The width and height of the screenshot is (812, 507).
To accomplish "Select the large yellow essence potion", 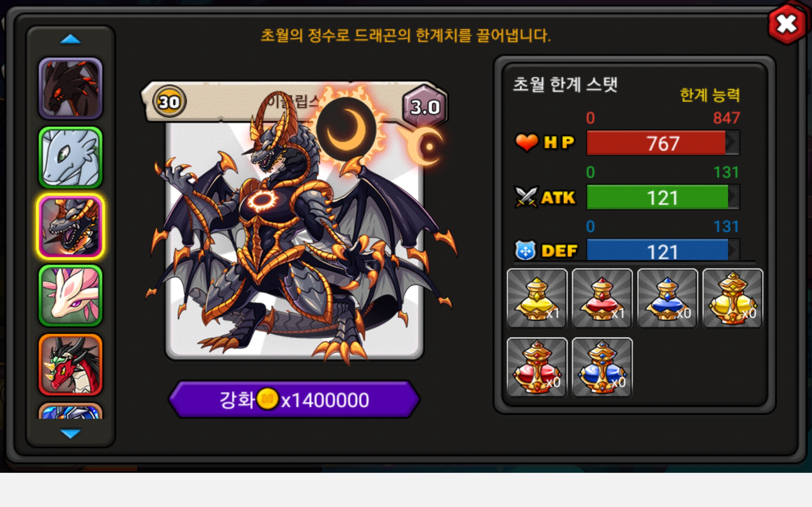I will (732, 298).
